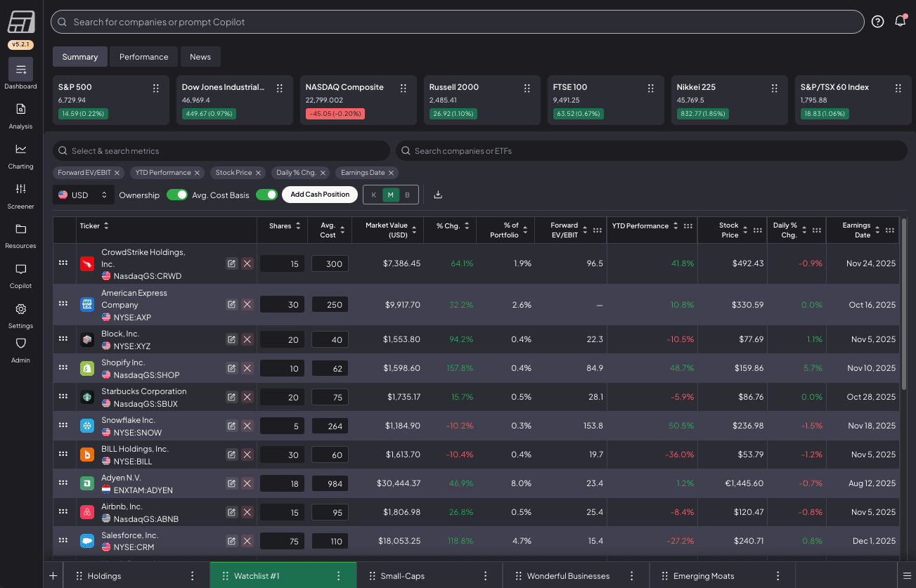Image resolution: width=916 pixels, height=588 pixels.
Task: Open options menu for Watchlist #1 tab
Action: point(338,575)
